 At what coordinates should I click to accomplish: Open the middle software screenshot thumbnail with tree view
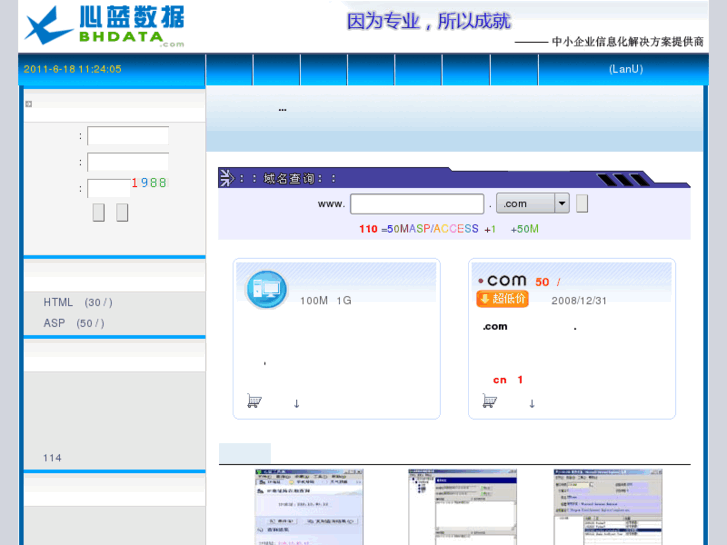click(462, 507)
